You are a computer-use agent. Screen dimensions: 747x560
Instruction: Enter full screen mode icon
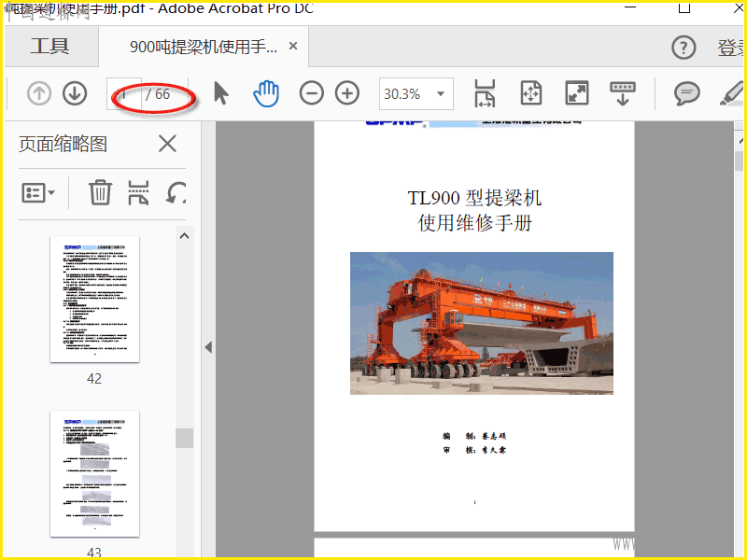coord(576,92)
